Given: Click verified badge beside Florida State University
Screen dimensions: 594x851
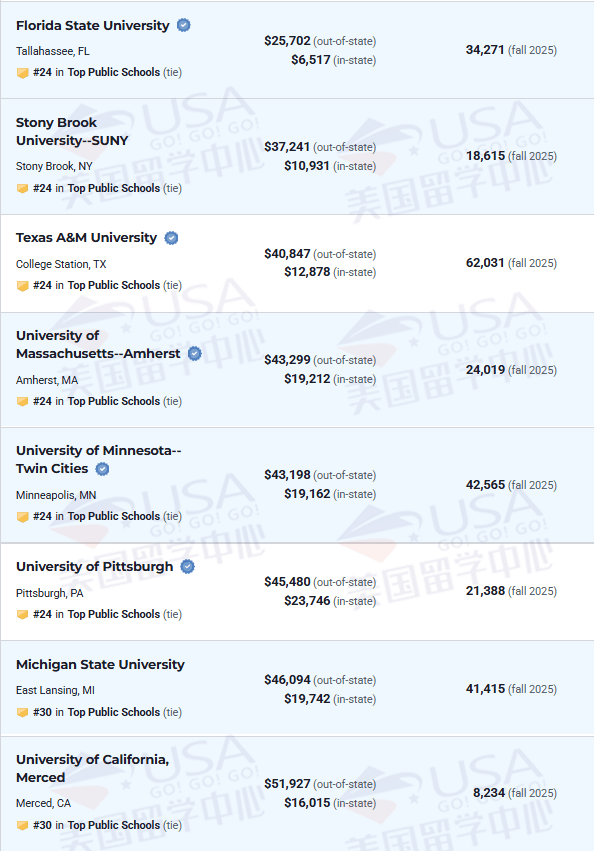Looking at the screenshot, I should click(184, 26).
